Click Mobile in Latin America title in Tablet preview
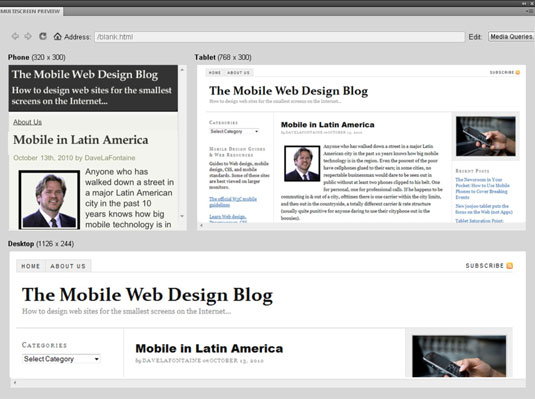 (328, 125)
